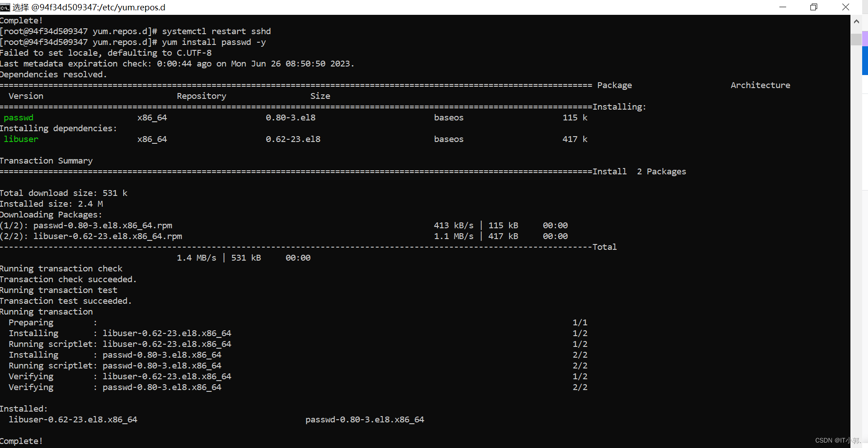Click 'Verifying : passwd-0.80-3.el8.x86_64' line
868x448 pixels.
pos(298,387)
